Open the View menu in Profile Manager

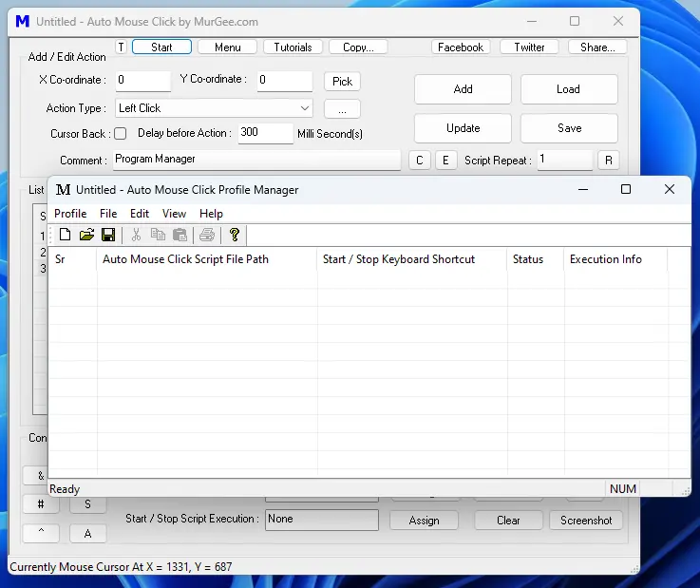(174, 214)
